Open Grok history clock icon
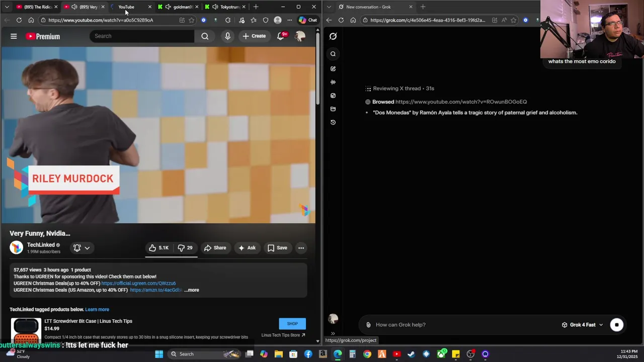Screen dimensions: 644x362 point(333,122)
